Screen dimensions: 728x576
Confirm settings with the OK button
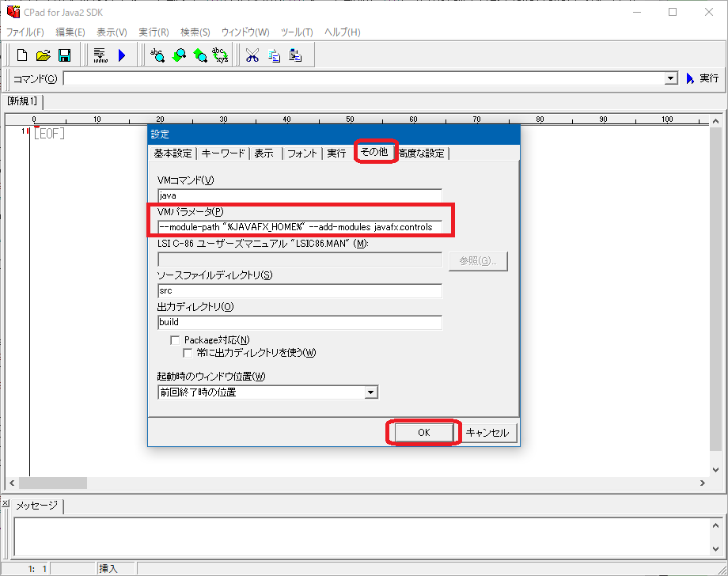point(424,433)
